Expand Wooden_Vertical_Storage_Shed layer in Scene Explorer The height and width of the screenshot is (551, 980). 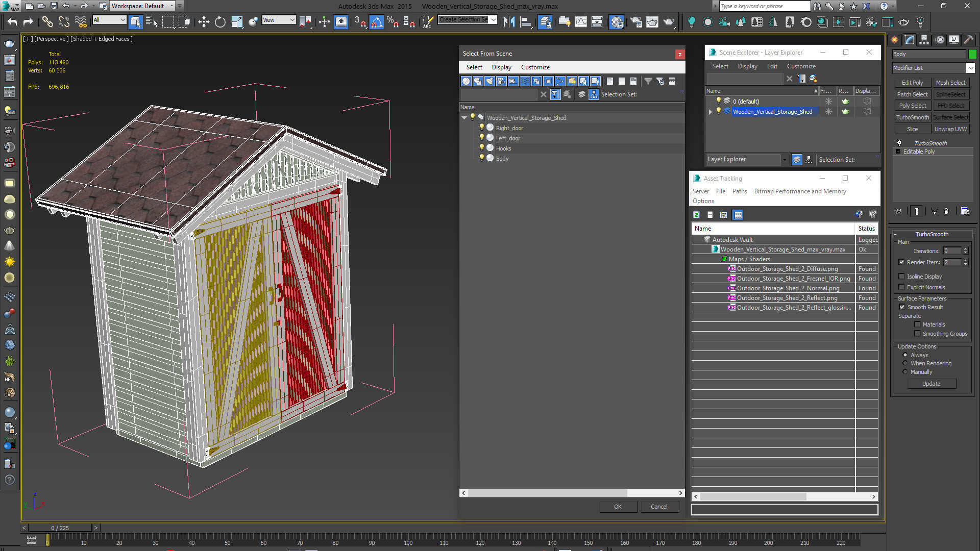pyautogui.click(x=710, y=112)
